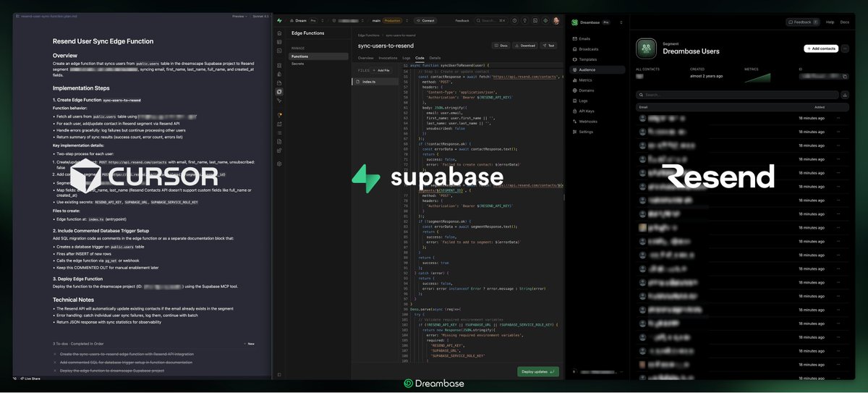Image resolution: width=868 pixels, height=393 pixels.
Task: Open the Help link in Resend header
Action: coord(830,22)
